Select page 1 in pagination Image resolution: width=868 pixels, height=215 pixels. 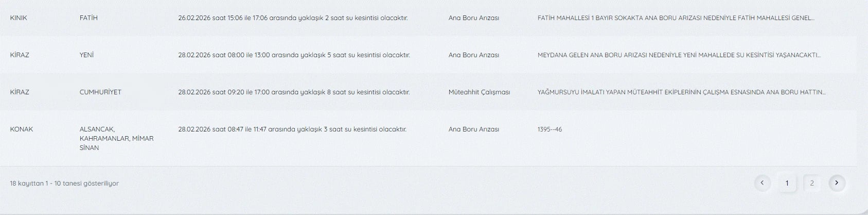[x=787, y=183]
